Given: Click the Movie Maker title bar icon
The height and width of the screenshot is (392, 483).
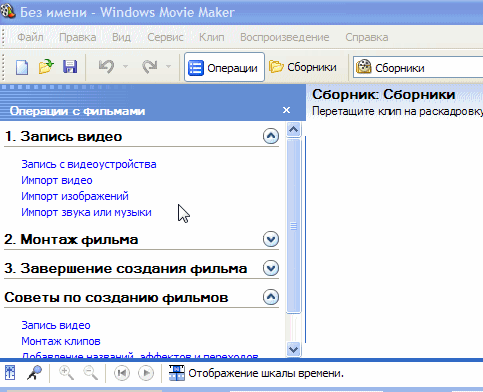Looking at the screenshot, I should (x=7, y=12).
